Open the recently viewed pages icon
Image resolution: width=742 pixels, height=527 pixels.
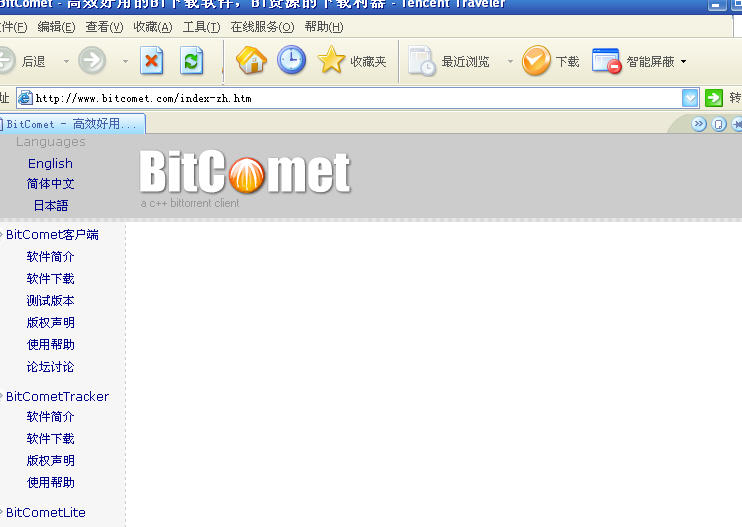coord(422,61)
